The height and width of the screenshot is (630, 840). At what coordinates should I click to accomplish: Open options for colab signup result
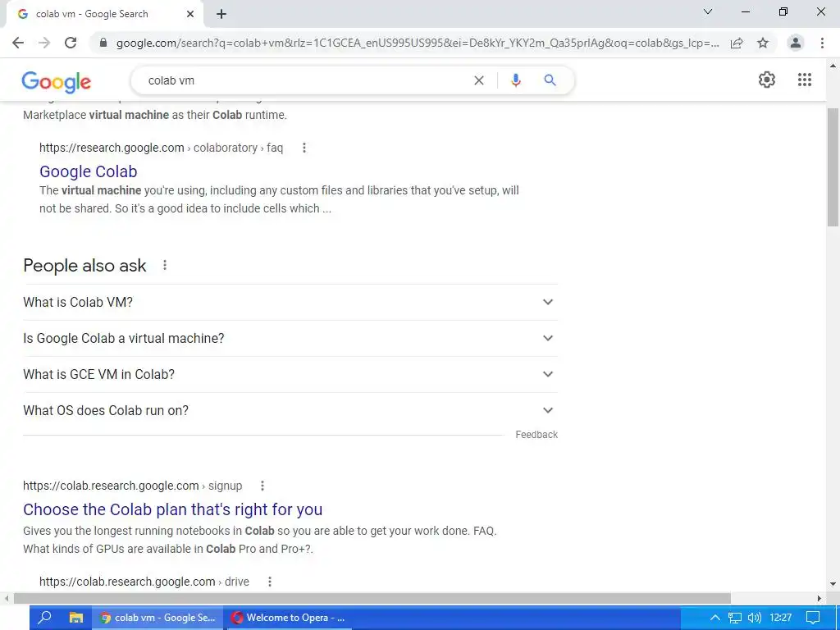[262, 486]
